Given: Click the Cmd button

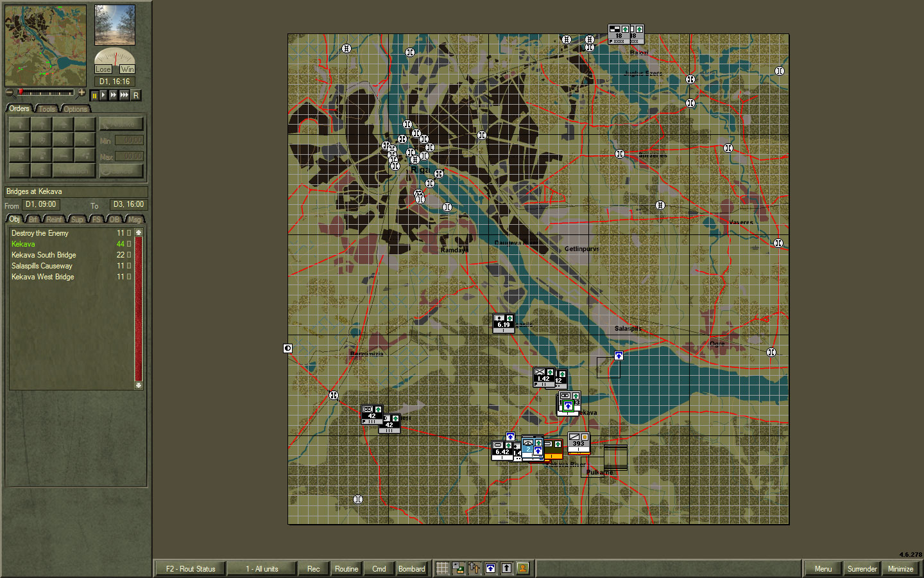Looking at the screenshot, I should [379, 568].
